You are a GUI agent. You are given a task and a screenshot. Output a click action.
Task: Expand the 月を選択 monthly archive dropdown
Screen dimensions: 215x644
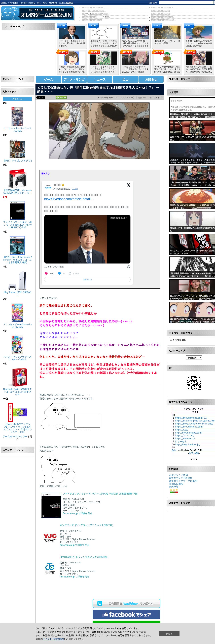click(x=194, y=357)
